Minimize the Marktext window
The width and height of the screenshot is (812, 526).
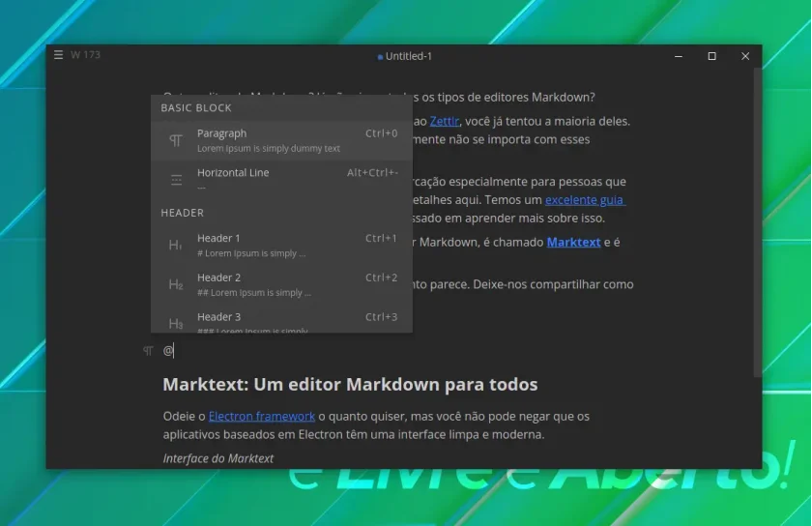(x=679, y=56)
